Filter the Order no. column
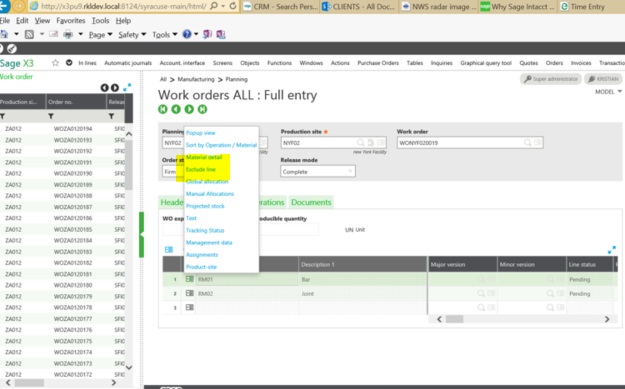625x389 pixels. click(x=51, y=116)
